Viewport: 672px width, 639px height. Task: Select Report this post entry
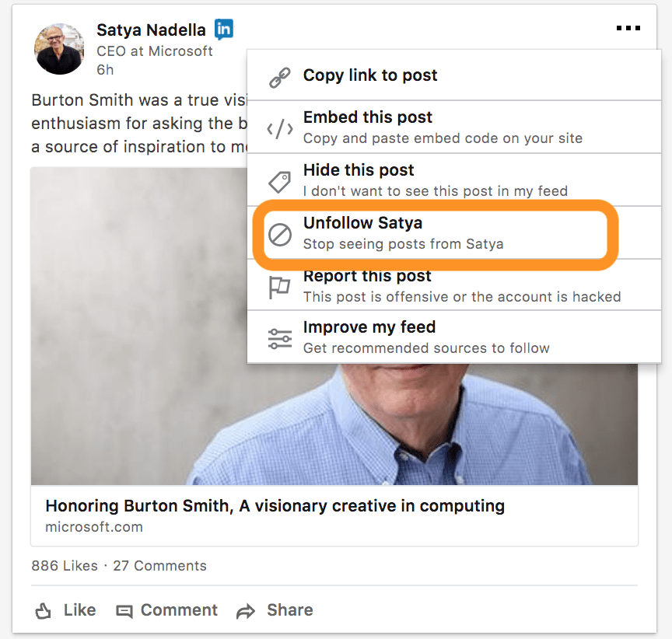pyautogui.click(x=454, y=285)
